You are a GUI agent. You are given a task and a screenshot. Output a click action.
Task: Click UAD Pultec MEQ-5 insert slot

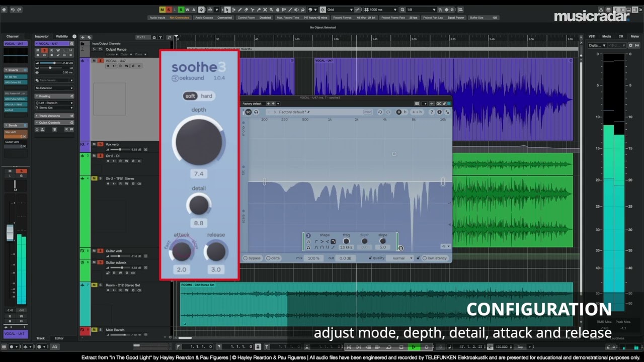(x=16, y=99)
